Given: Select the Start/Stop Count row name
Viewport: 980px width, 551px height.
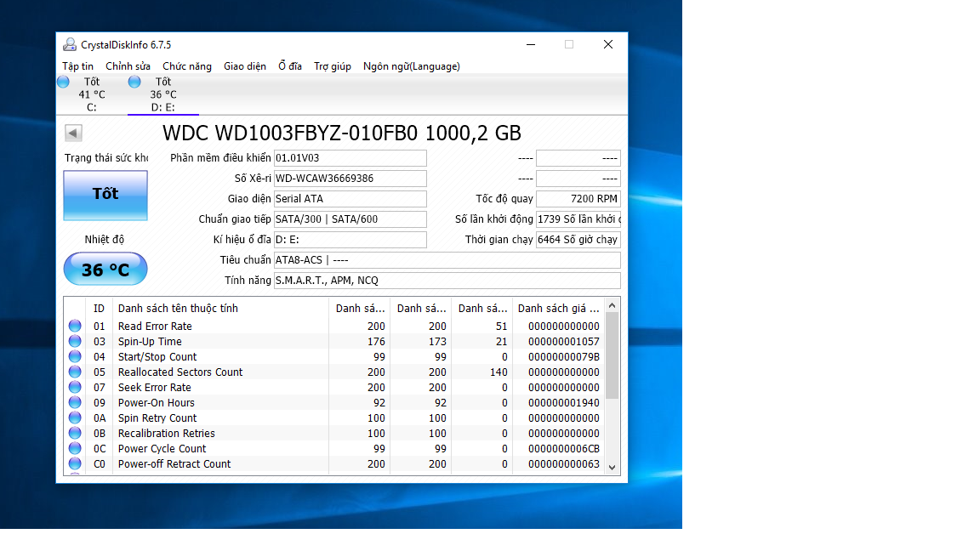Looking at the screenshot, I should (157, 357).
